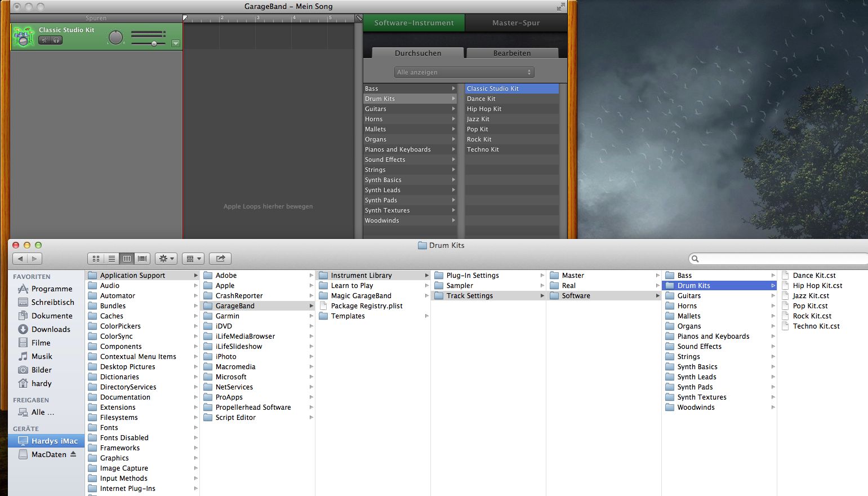Viewport: 868px width, 496px height.
Task: Eject the MacDaten volume
Action: coord(73,454)
